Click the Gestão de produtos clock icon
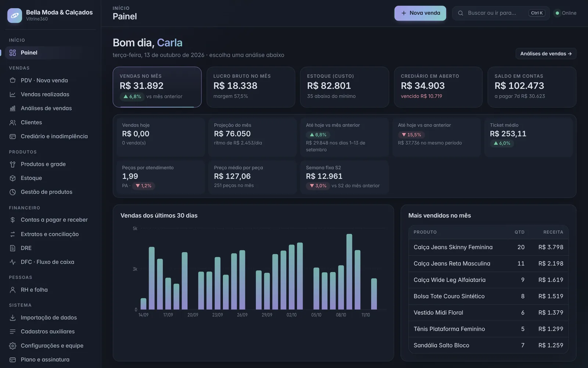 [12, 192]
